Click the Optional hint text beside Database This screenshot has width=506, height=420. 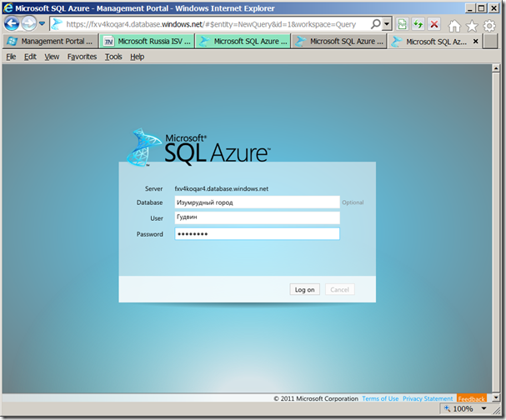point(353,202)
